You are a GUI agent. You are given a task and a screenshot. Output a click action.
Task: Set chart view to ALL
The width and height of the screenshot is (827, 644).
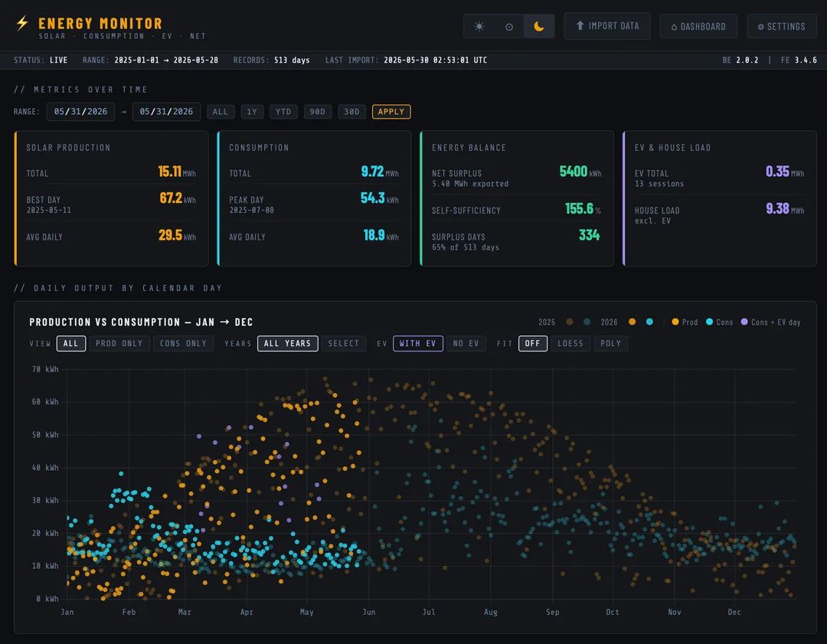(71, 343)
